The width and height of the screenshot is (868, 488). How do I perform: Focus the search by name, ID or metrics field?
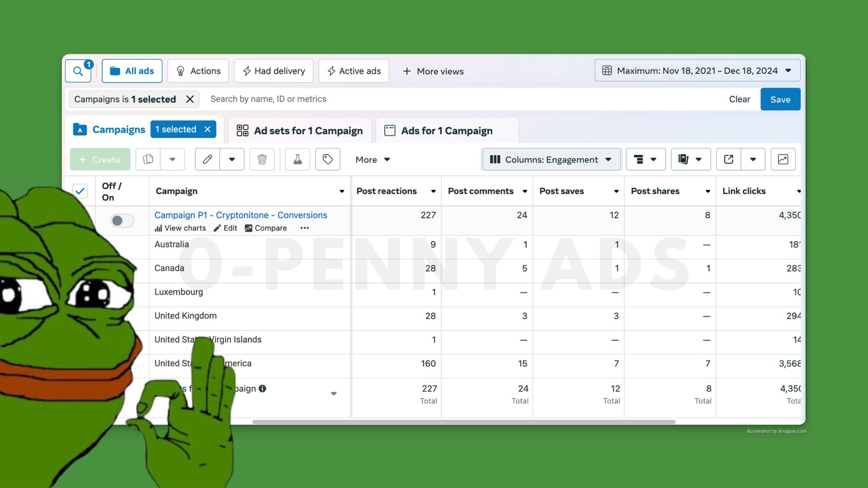(461, 99)
